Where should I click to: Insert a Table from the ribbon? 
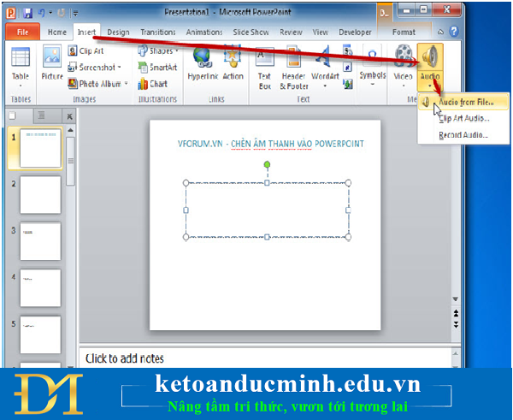[21, 67]
